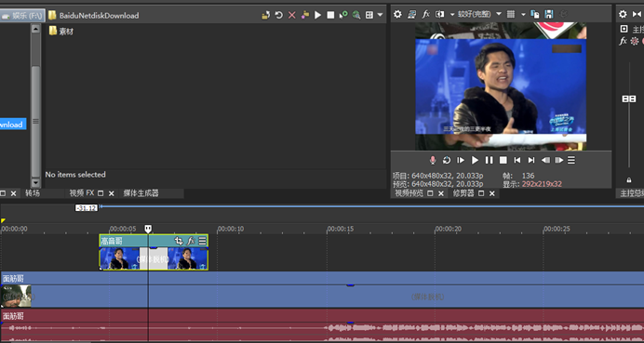This screenshot has width=644, height=343.
Task: Play from start in preview transport
Action: (x=461, y=160)
